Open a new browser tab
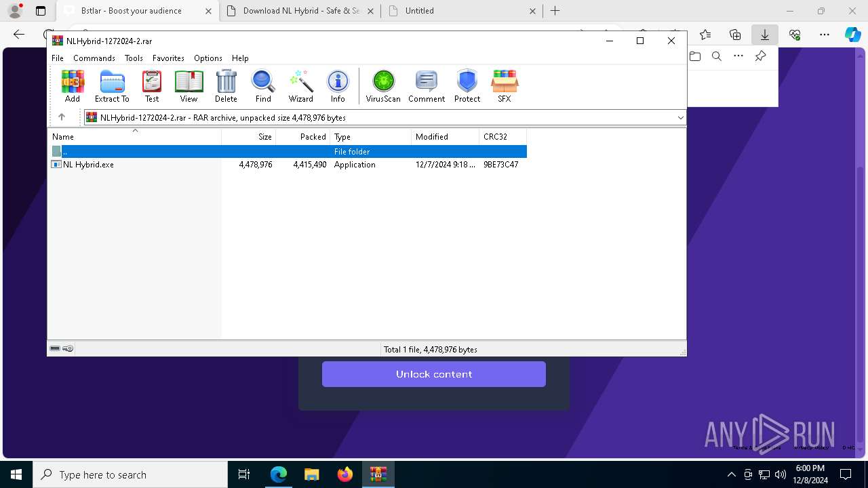Screen dimensions: 868x488 (555, 11)
